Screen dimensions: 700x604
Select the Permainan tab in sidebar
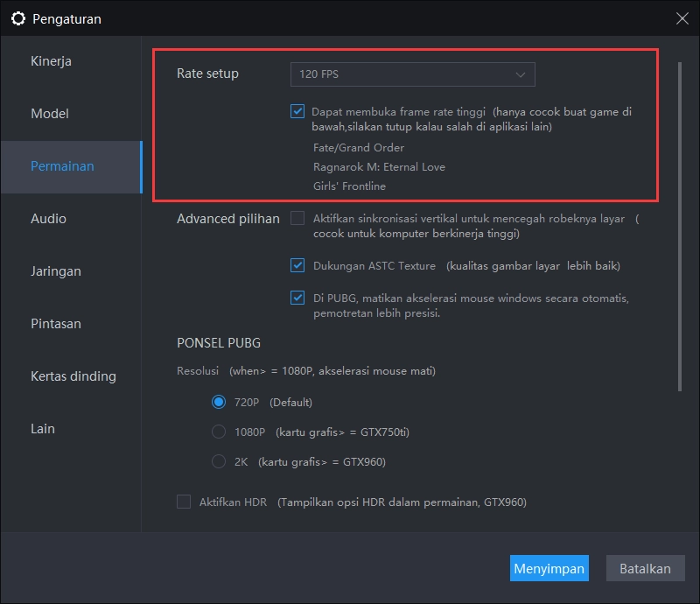coord(62,166)
